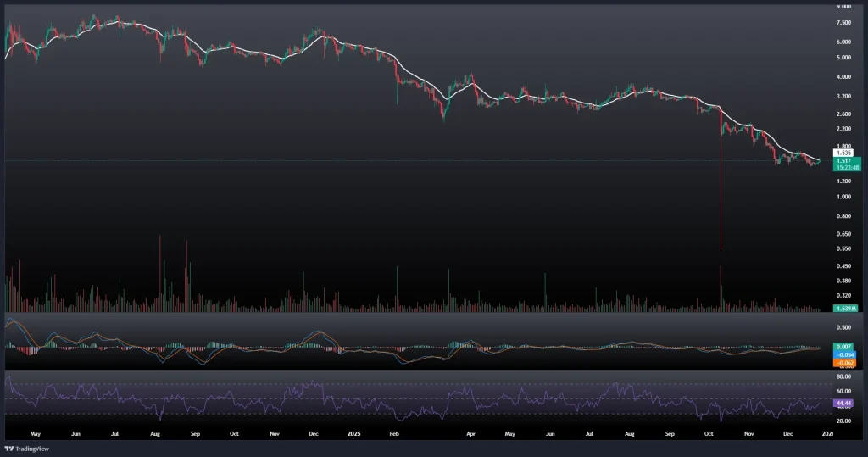
Task: Click the Feb label on time axis
Action: [393, 432]
